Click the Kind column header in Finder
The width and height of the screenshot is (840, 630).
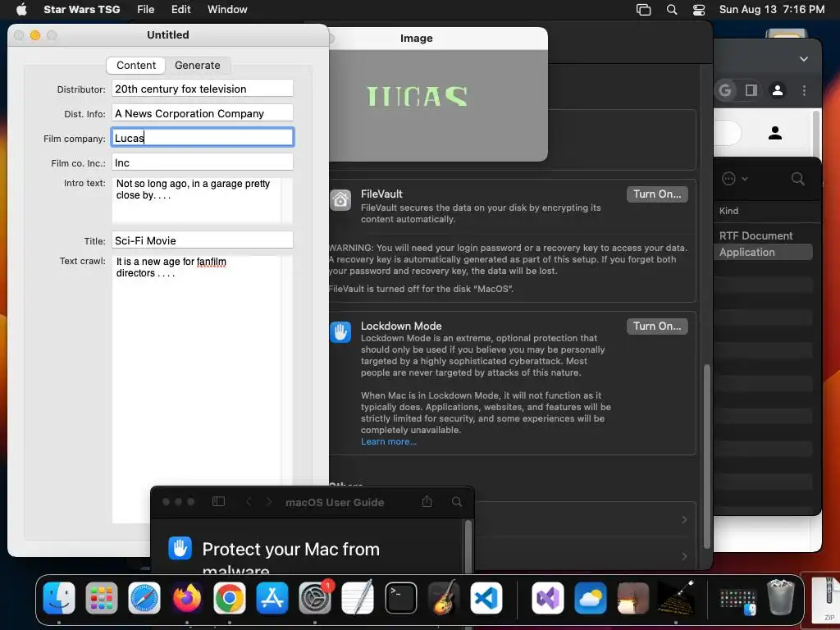(728, 211)
